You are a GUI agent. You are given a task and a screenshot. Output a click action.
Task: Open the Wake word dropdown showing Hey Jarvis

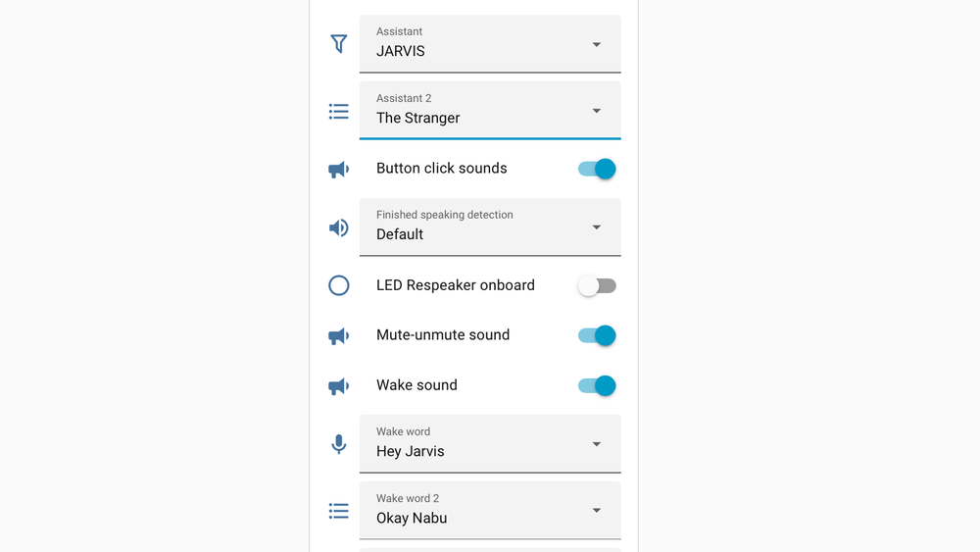[490, 444]
